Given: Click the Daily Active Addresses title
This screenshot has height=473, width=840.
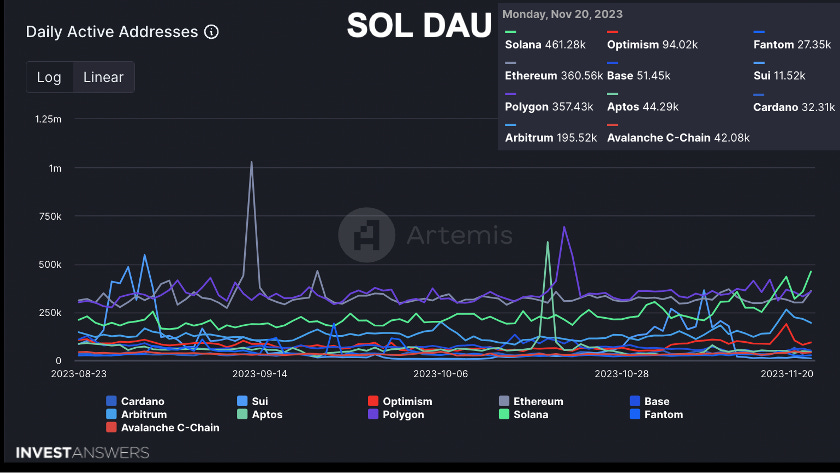Looking at the screenshot, I should coord(112,32).
